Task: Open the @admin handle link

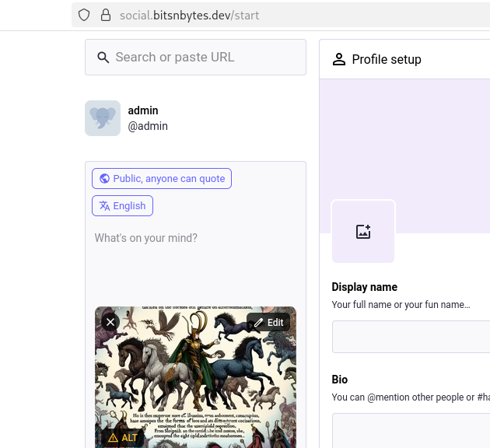Action: pyautogui.click(x=148, y=126)
